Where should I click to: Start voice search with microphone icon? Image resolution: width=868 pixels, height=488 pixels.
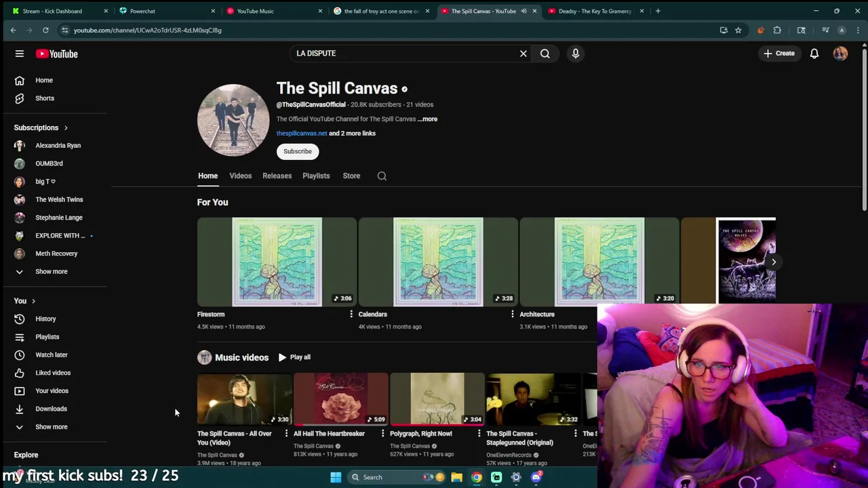coord(576,54)
